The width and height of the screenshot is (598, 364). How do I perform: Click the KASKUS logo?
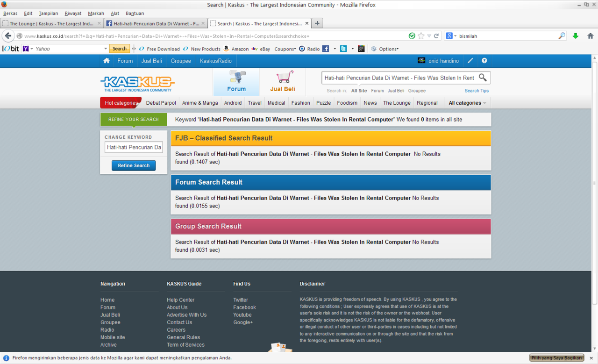[x=137, y=84]
